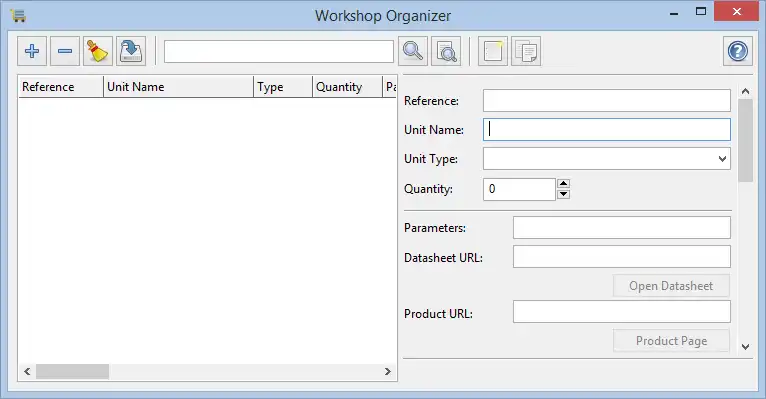Click the shopping cart app icon

click(18, 15)
